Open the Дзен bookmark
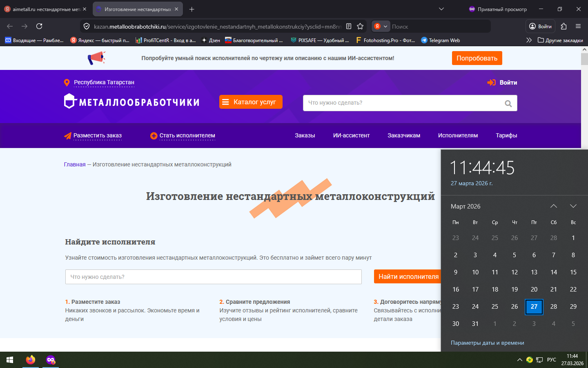The image size is (588, 368). 211,40
